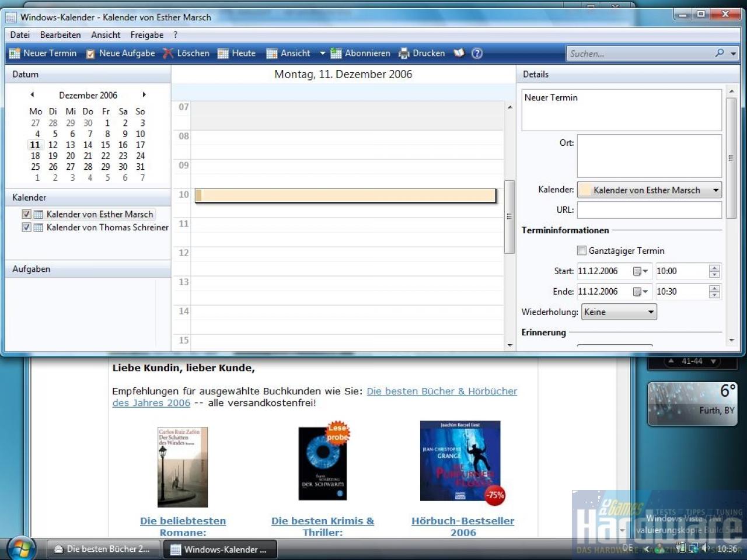747x560 pixels.
Task: Click the Neuer Termin toolbar icon
Action: (15, 54)
